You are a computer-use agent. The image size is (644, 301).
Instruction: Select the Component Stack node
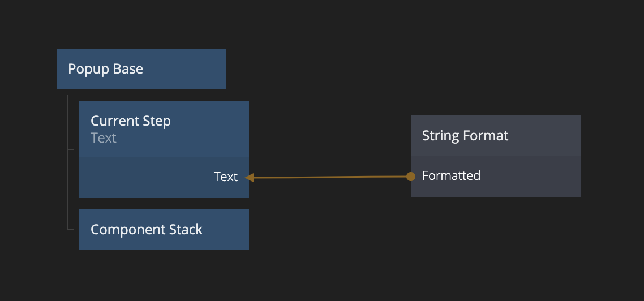click(x=147, y=230)
